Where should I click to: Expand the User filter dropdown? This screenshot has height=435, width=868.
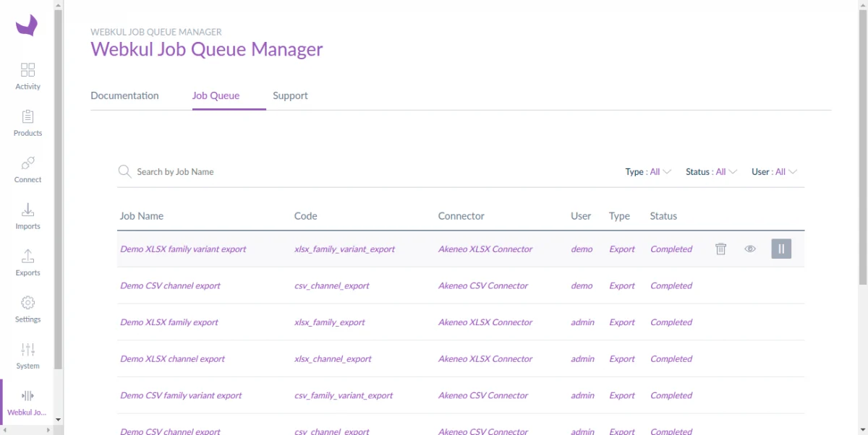[774, 172]
